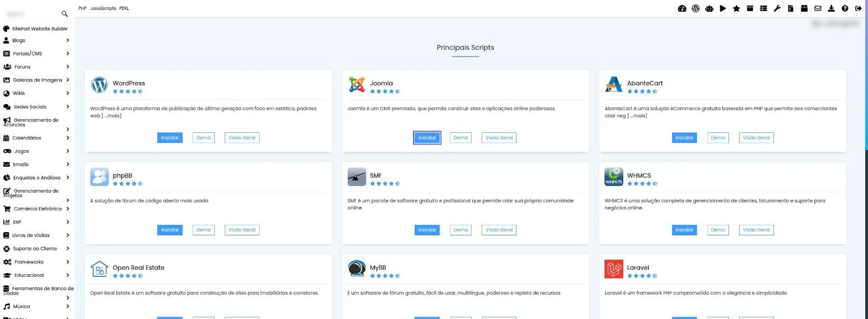Open Suporte ao Cliente sidebar category

pos(37,249)
